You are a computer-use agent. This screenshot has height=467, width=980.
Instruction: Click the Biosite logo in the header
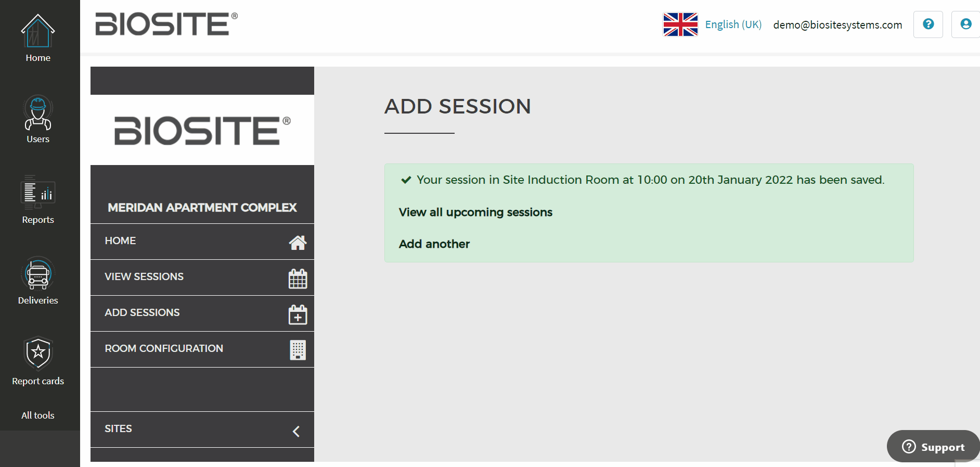pos(166,24)
